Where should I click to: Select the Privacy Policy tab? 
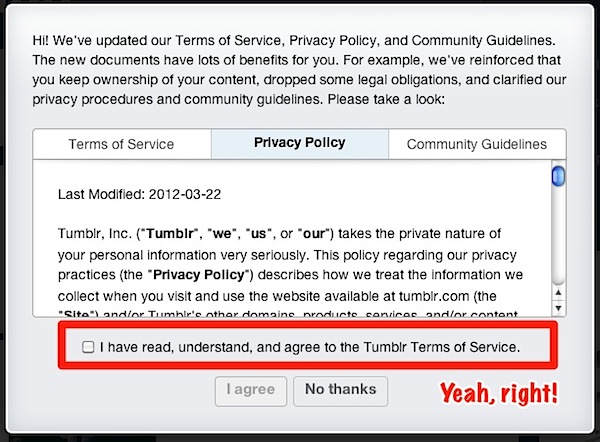(x=300, y=144)
